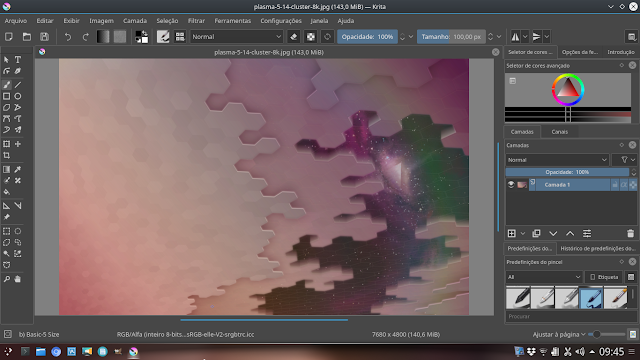Select the Fill bucket tool

pyautogui.click(x=7, y=192)
